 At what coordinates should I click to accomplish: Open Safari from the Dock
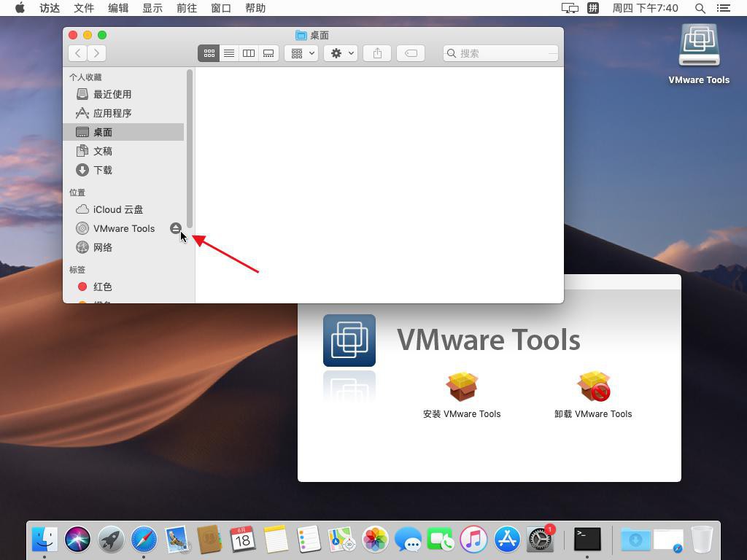tap(144, 540)
